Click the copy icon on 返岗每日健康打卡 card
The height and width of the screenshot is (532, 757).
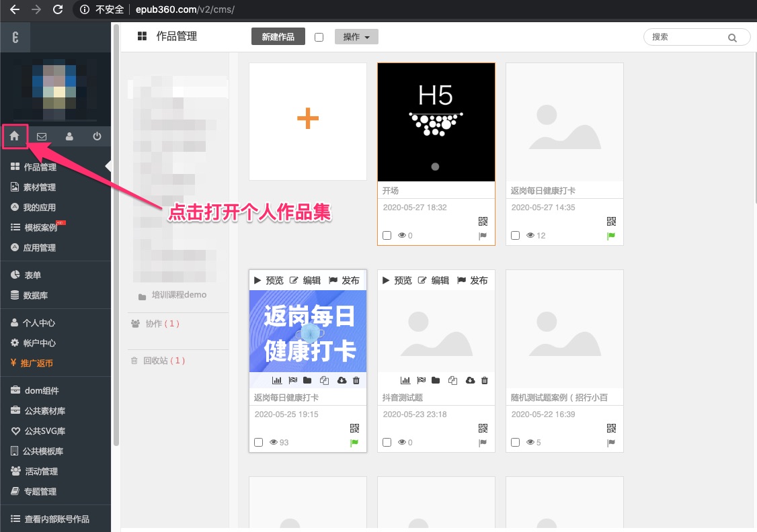click(325, 381)
